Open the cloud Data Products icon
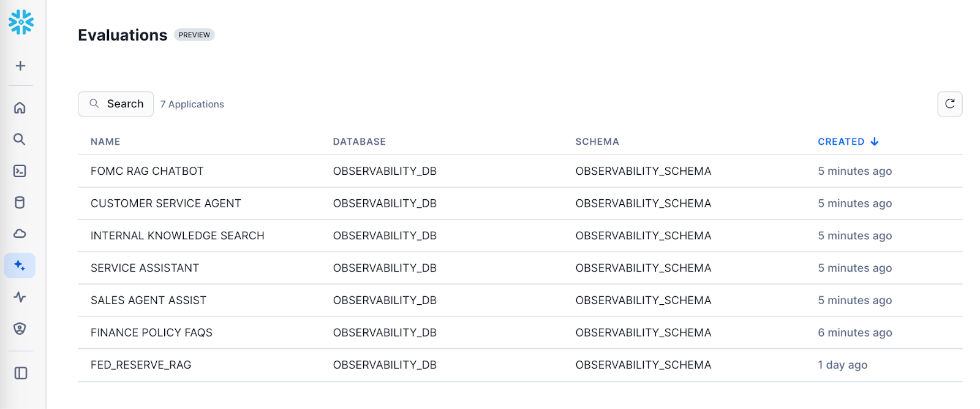Image resolution: width=980 pixels, height=409 pixels. (x=20, y=234)
